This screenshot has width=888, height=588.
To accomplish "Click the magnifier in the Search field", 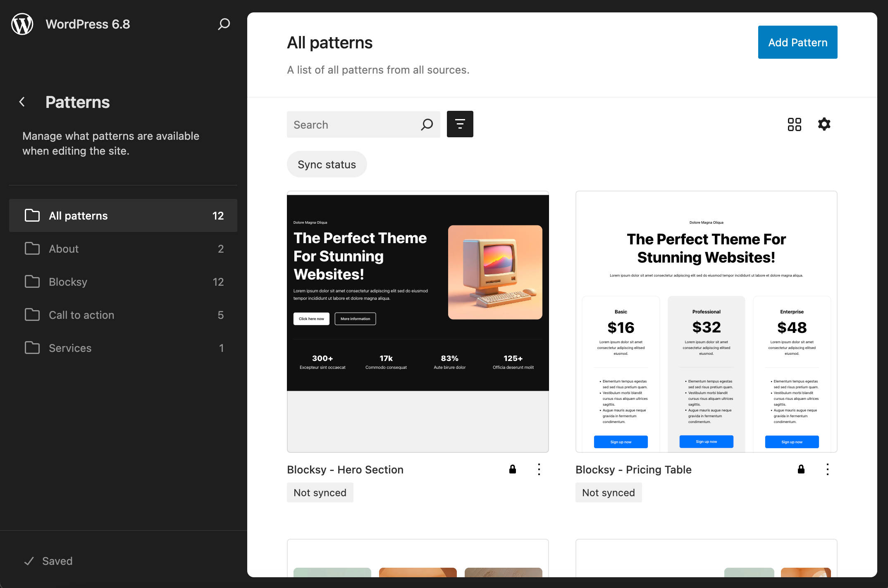I will 427,124.
